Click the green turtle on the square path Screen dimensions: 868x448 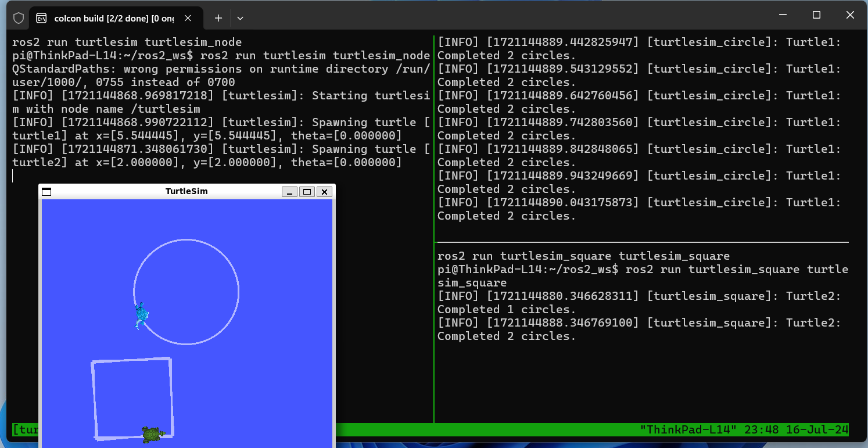(153, 434)
